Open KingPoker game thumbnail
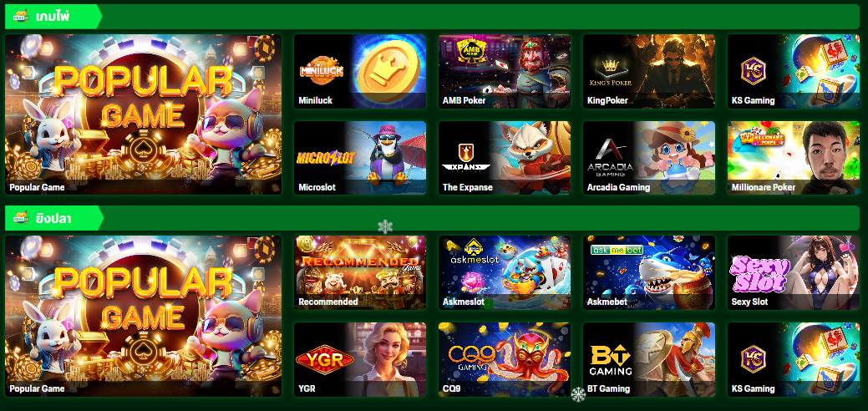 tap(649, 72)
